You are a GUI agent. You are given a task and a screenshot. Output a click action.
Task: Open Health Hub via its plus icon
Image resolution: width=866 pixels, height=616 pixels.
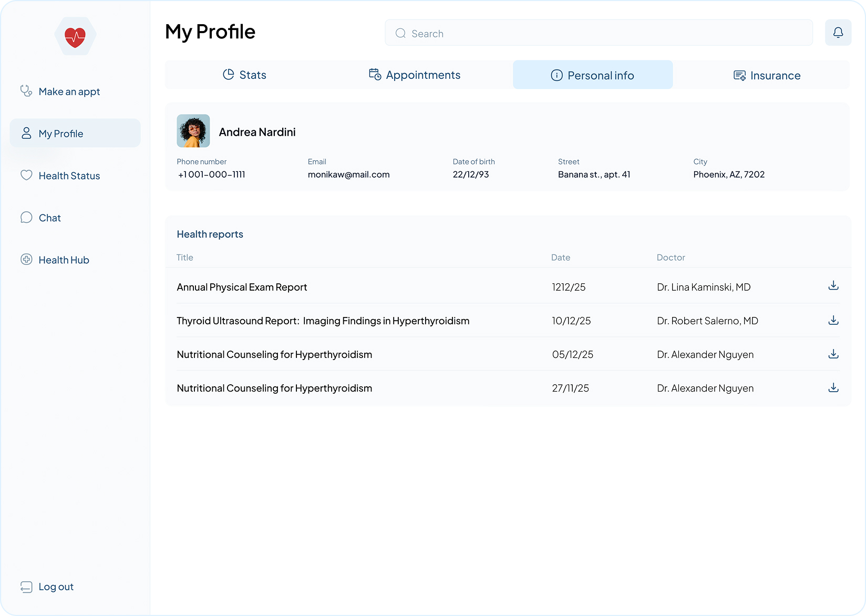(x=26, y=259)
